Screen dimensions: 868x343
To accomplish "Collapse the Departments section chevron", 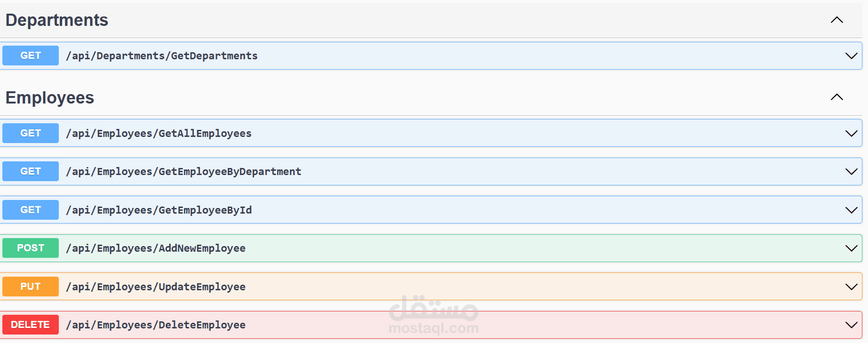I will pyautogui.click(x=836, y=20).
